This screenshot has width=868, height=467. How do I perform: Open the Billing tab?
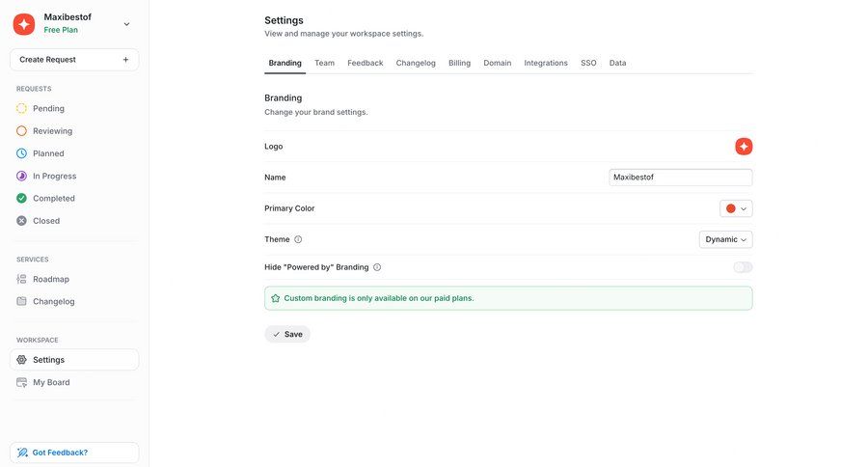(x=459, y=63)
